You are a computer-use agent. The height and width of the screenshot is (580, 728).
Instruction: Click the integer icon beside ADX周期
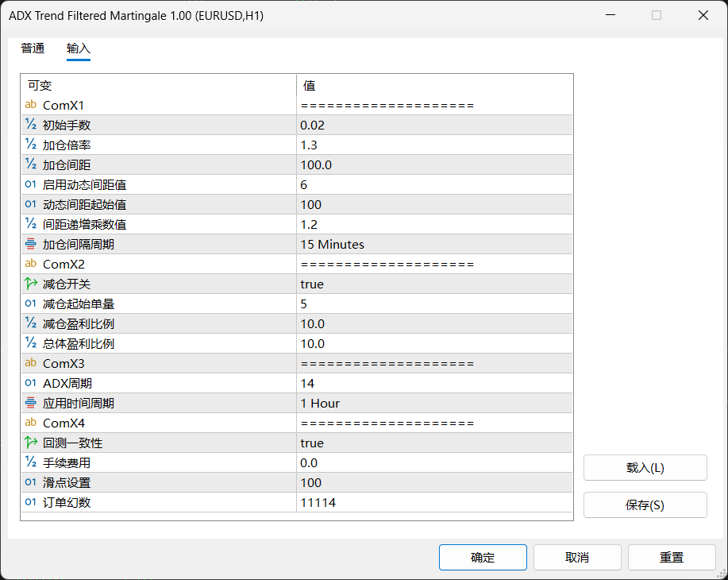(31, 383)
